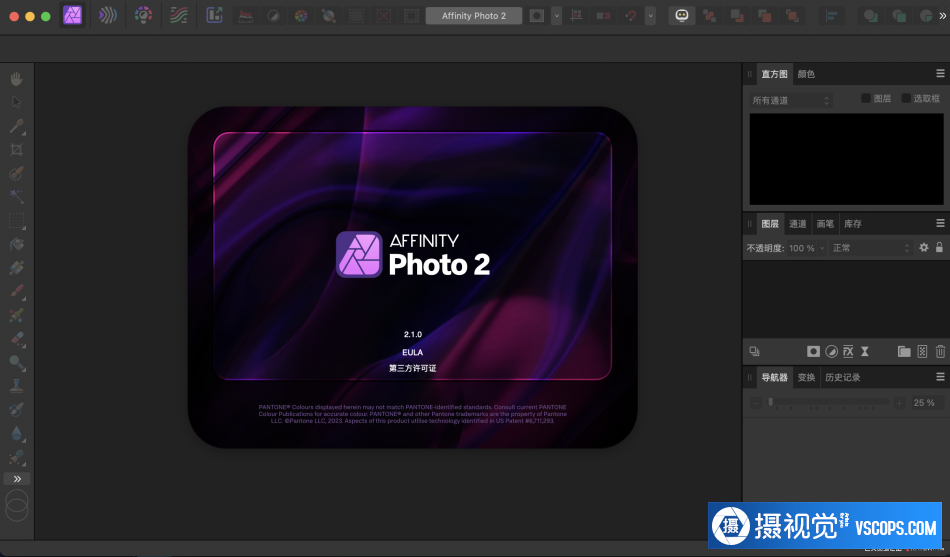Viewport: 950px width, 557px height.
Task: Click the Invert Selection toolbar icon
Action: pos(411,16)
